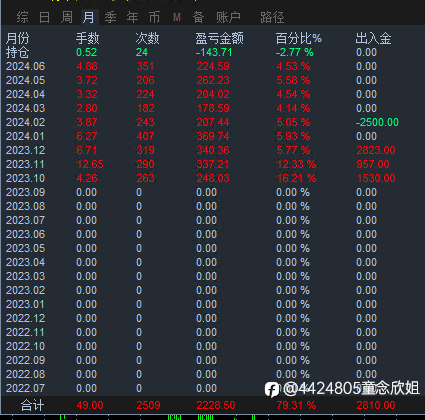Click total profit 2228.50
The image size is (425, 420).
216,405
